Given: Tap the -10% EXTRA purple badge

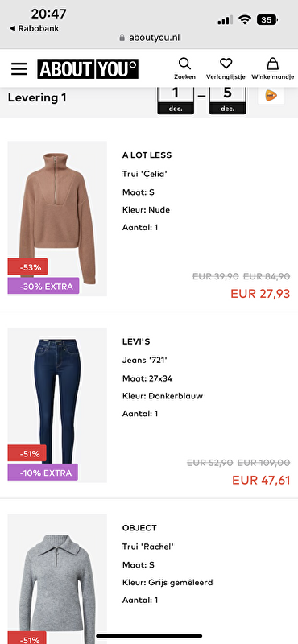Looking at the screenshot, I should 43,473.
